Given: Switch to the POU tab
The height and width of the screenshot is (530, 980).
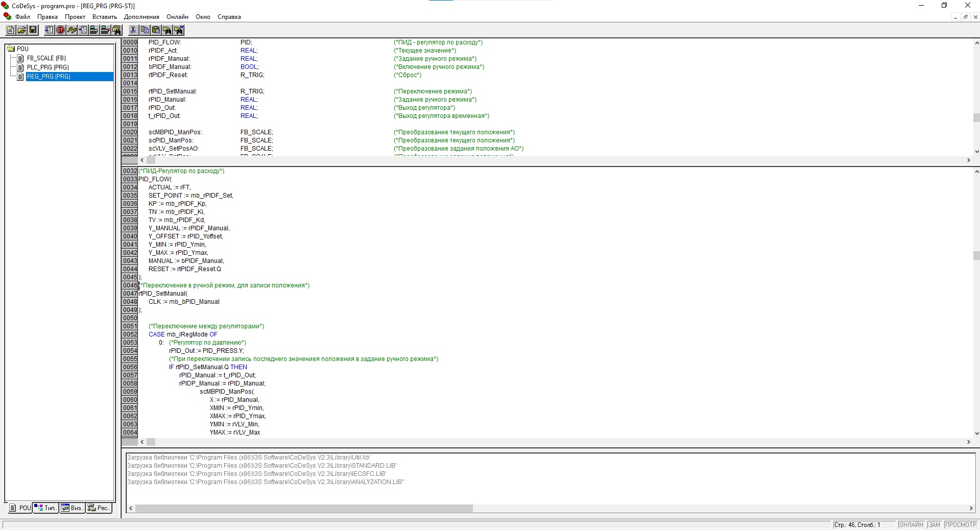Looking at the screenshot, I should (20, 508).
